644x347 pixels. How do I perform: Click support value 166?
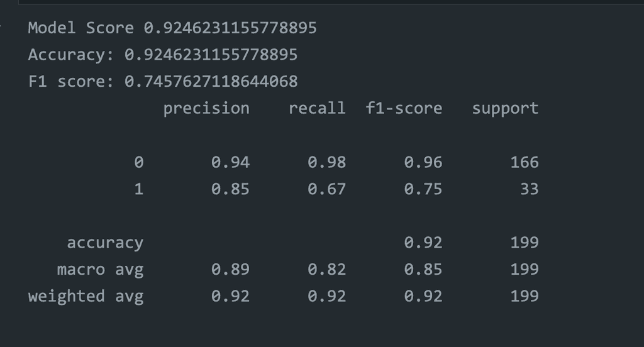pos(524,162)
